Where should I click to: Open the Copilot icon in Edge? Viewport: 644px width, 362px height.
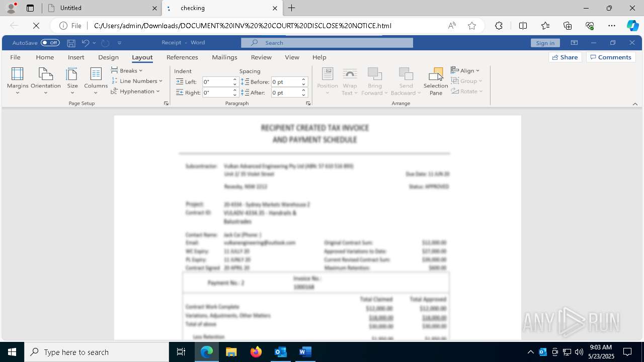coord(632,26)
